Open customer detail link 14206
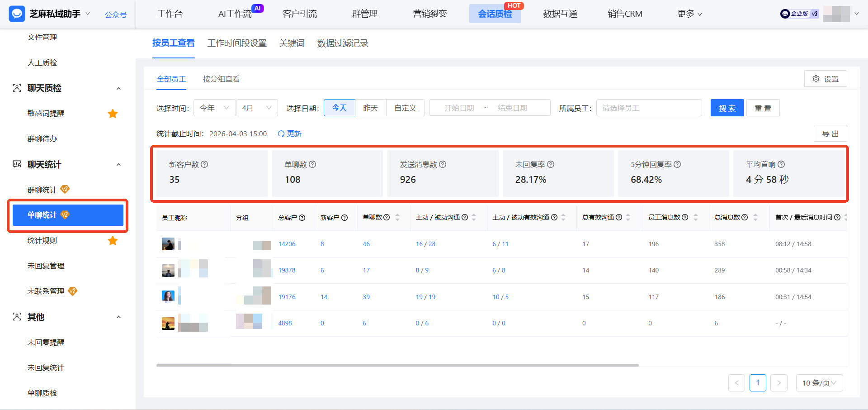 pyautogui.click(x=286, y=244)
